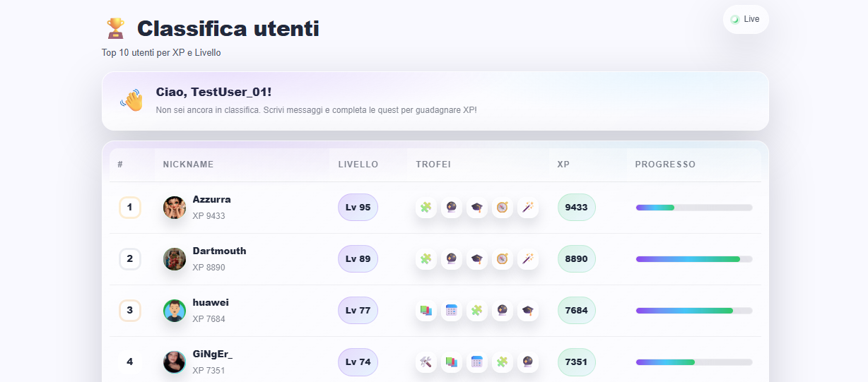Click GiNgEr_'s avatar picture
Screen dimensions: 868x382
pyautogui.click(x=175, y=362)
